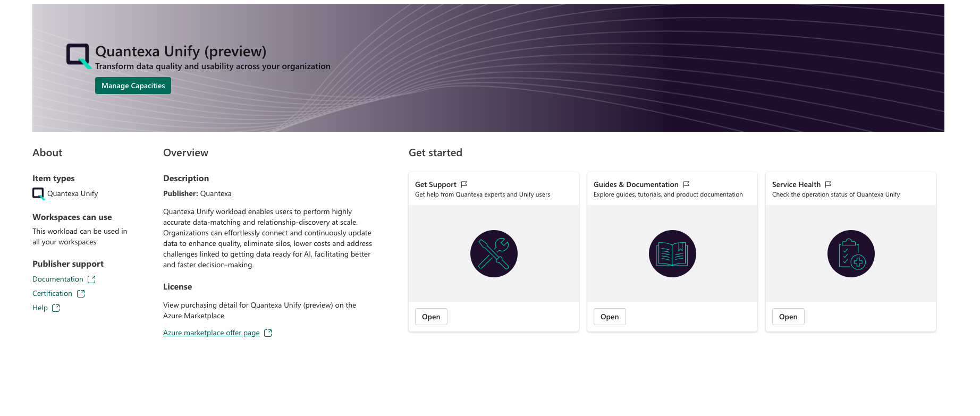Click the Overview section heading
980x416 pixels.
pyautogui.click(x=185, y=152)
